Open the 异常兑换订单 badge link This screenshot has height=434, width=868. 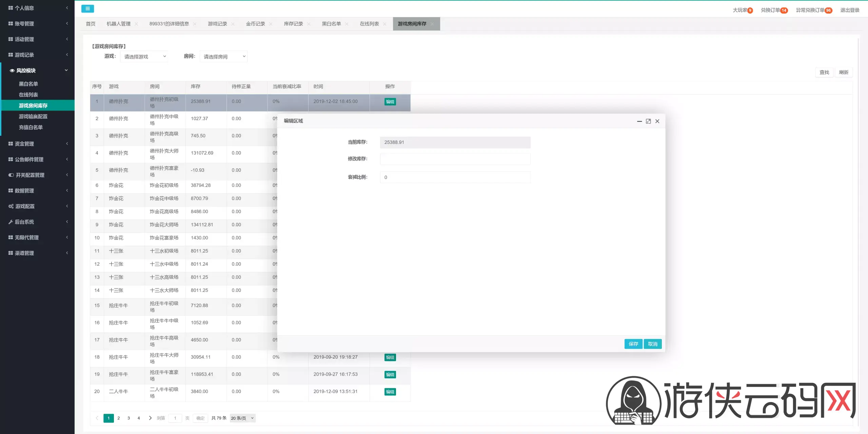814,10
